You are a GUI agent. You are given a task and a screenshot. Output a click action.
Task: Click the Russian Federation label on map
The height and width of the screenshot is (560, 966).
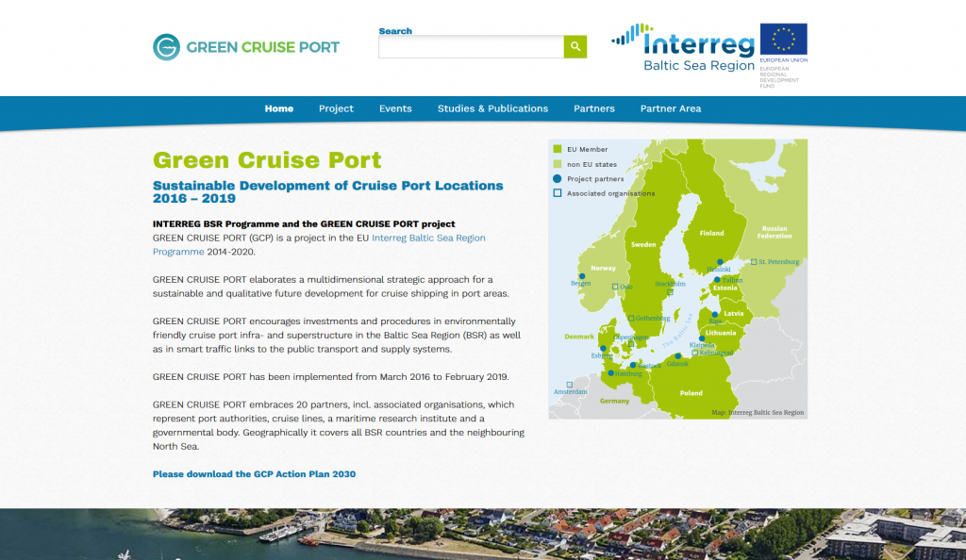point(774,232)
